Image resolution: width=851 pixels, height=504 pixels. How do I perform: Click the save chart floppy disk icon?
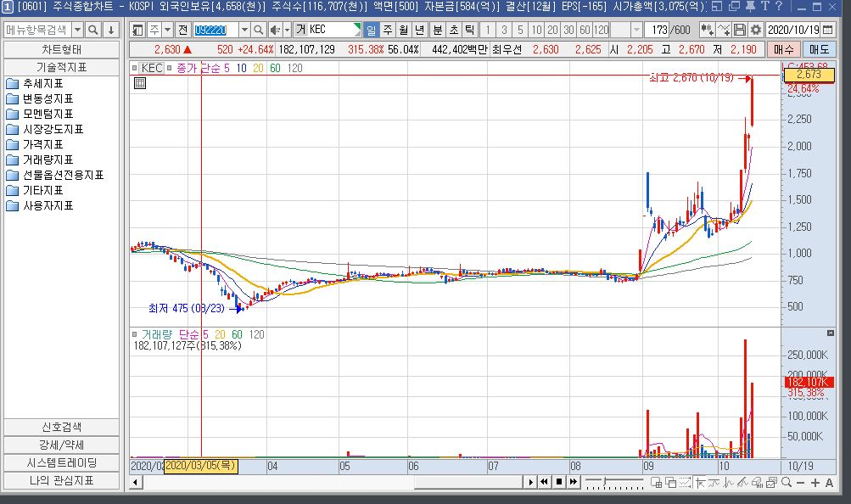[x=740, y=30]
